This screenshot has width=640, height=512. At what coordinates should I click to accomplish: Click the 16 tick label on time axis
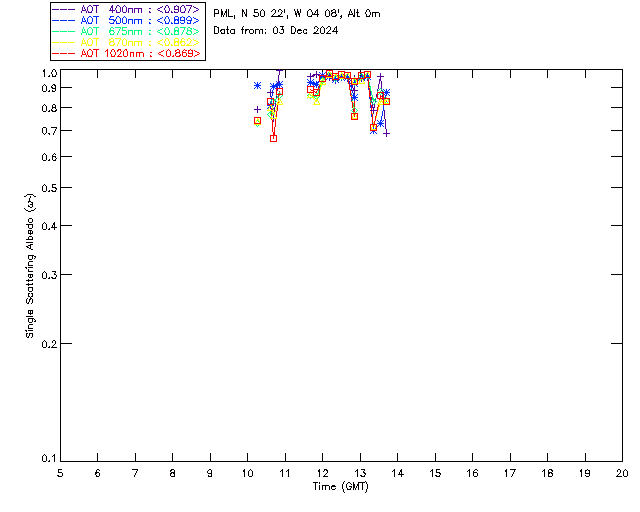pyautogui.click(x=472, y=473)
